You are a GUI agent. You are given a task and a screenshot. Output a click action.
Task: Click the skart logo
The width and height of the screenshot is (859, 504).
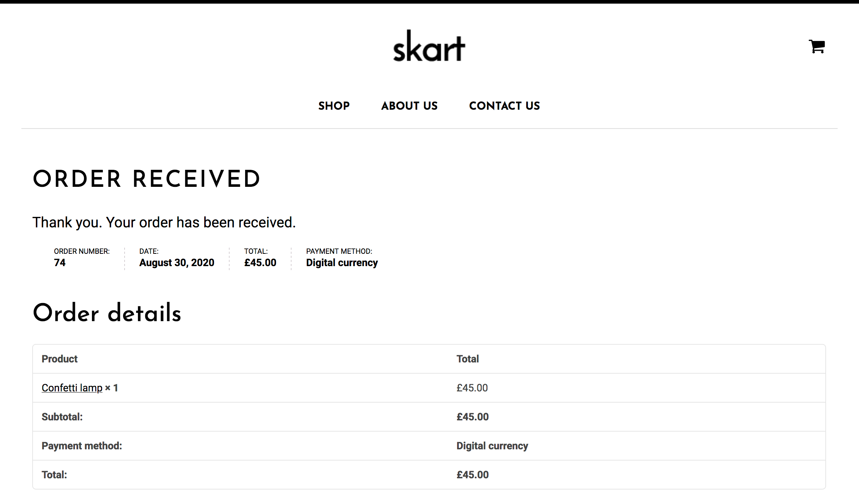coord(429,46)
